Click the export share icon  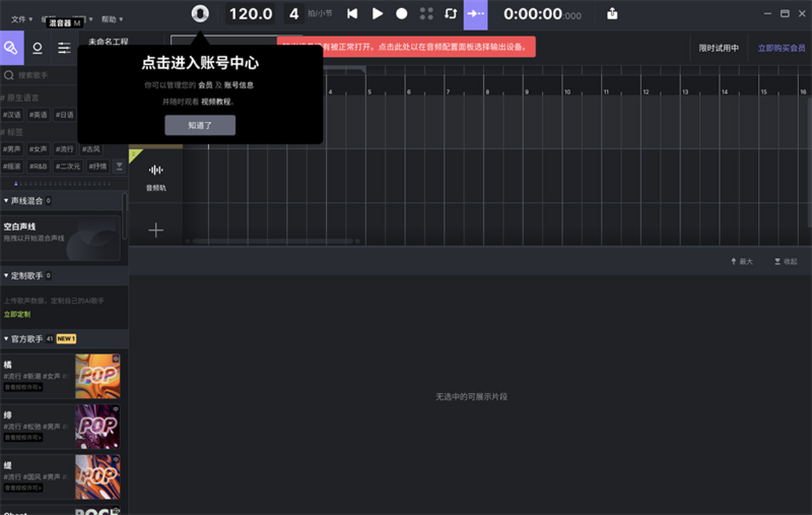612,14
